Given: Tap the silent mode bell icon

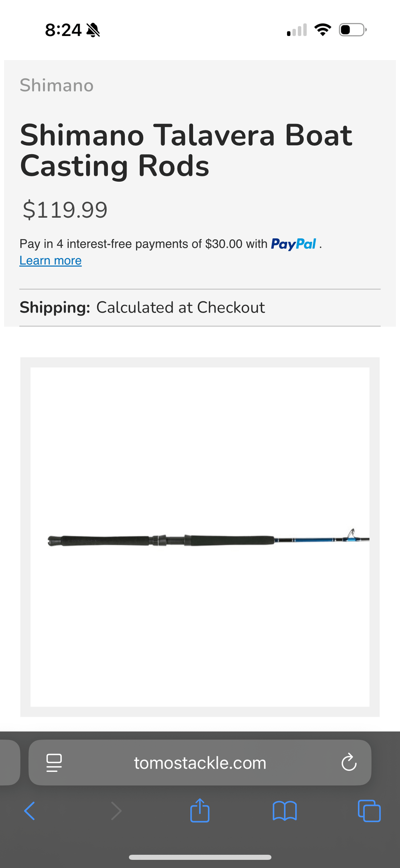Looking at the screenshot, I should tap(93, 30).
